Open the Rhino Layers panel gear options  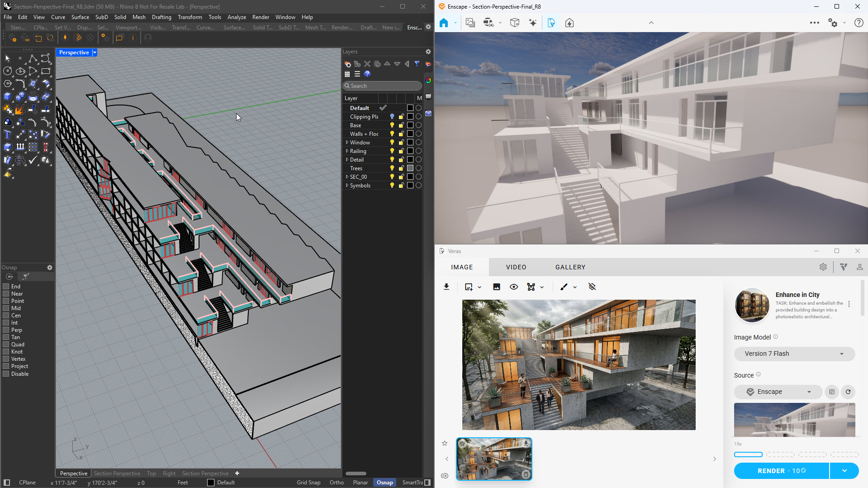click(428, 52)
